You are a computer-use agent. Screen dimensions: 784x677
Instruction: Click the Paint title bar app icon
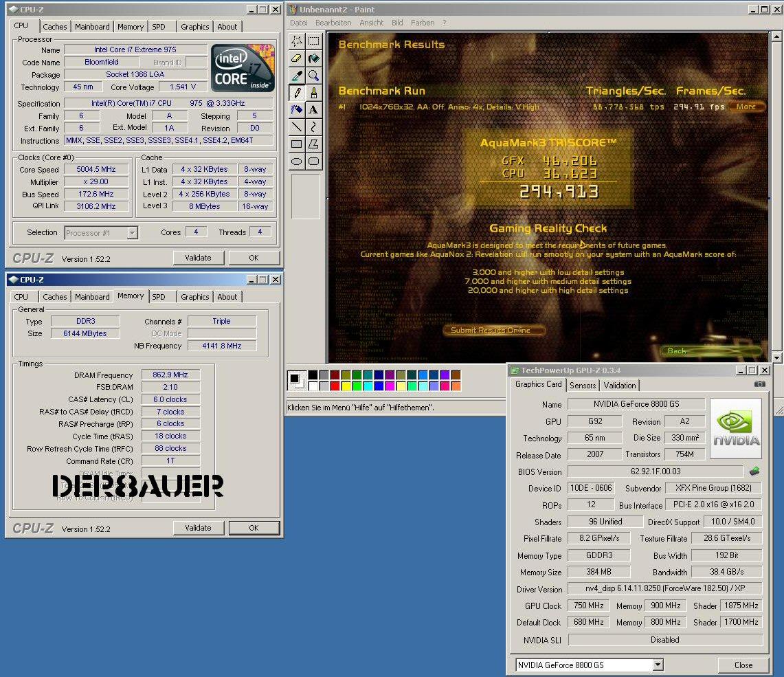(x=293, y=9)
